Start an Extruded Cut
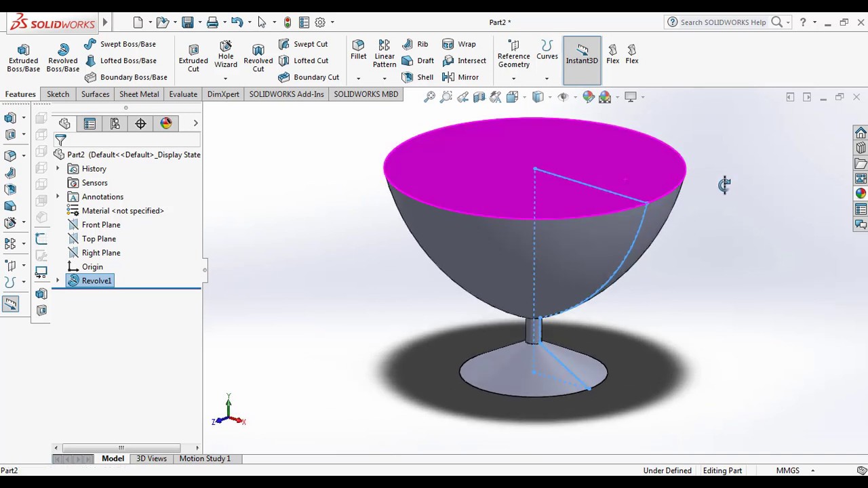 [193, 58]
